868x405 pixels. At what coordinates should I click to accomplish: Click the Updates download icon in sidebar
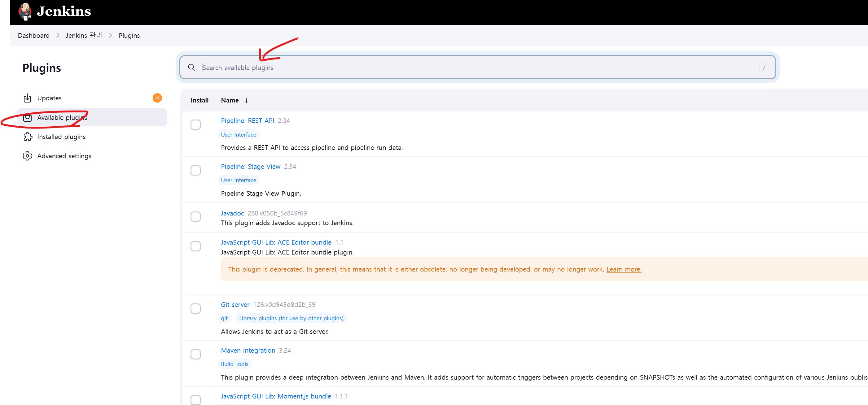click(27, 98)
